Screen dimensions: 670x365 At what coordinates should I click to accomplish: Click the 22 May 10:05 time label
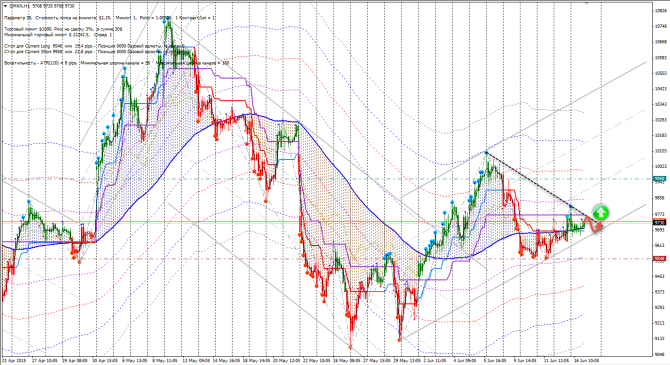coord(316,360)
